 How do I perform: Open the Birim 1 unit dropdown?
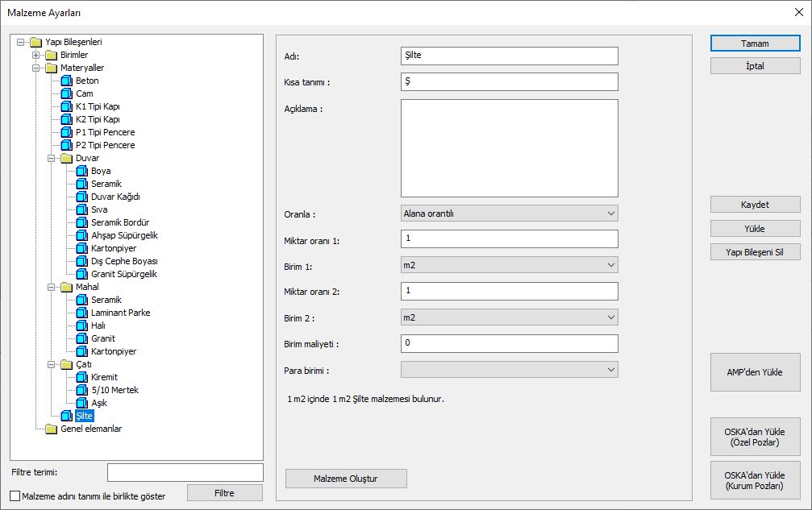[x=509, y=265]
